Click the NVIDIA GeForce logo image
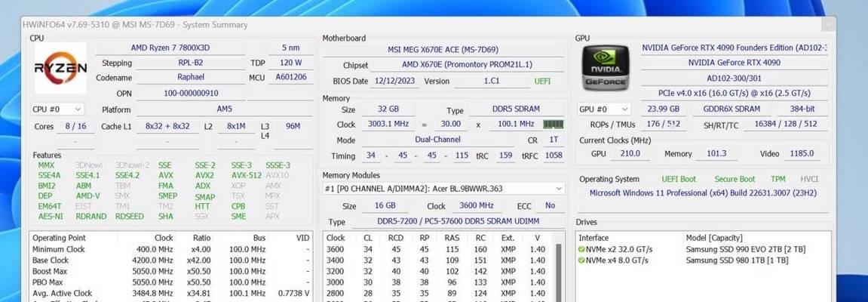The width and height of the screenshot is (868, 302). [605, 68]
